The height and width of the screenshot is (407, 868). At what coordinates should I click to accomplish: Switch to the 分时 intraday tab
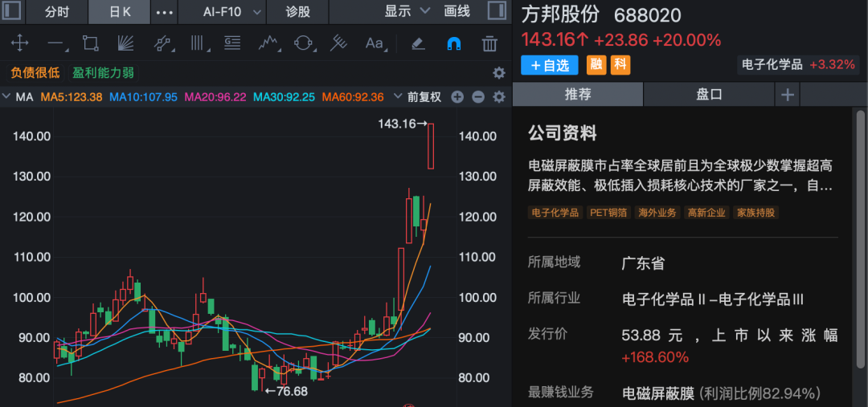[x=56, y=12]
